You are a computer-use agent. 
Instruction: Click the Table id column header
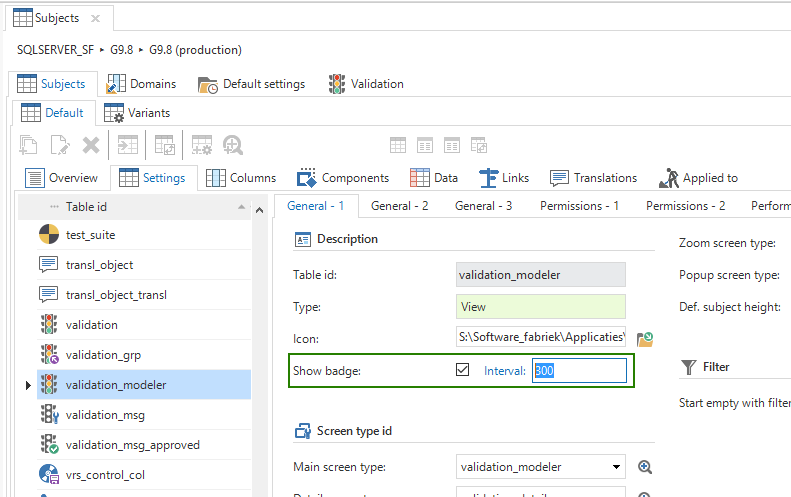134,207
